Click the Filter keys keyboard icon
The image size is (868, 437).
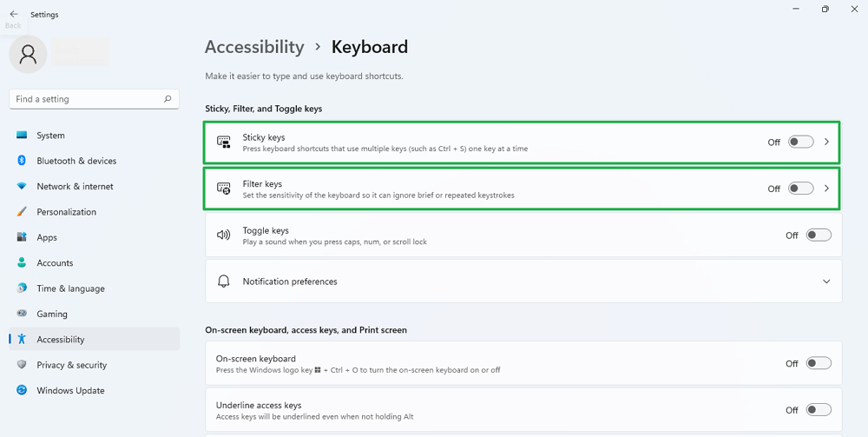click(x=224, y=189)
